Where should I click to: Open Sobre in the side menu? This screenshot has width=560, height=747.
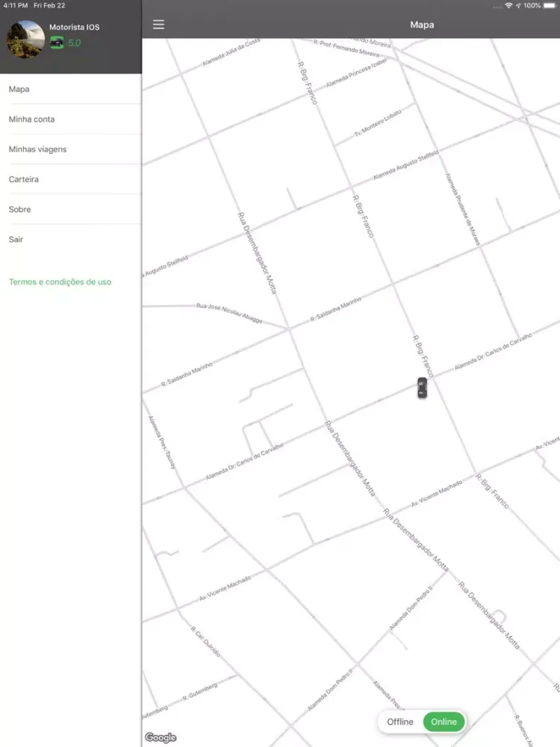[x=70, y=209]
